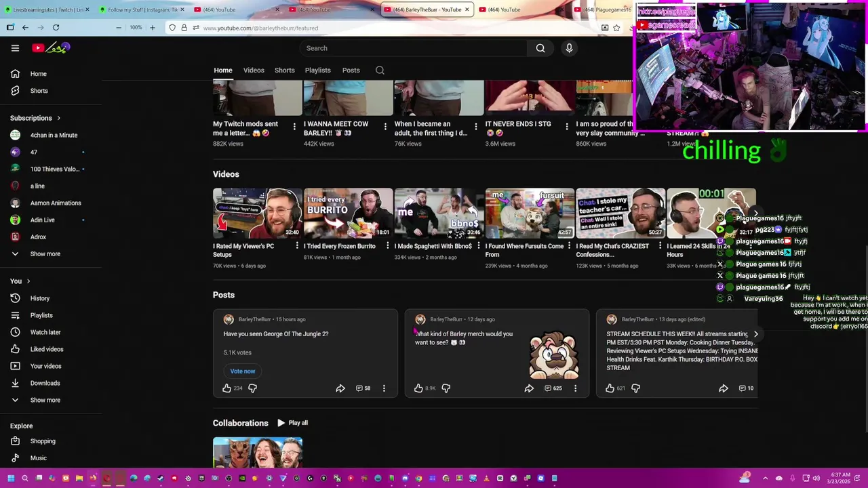Switch to the channel Playlists tab
Screen dimensions: 868x488
click(318, 70)
